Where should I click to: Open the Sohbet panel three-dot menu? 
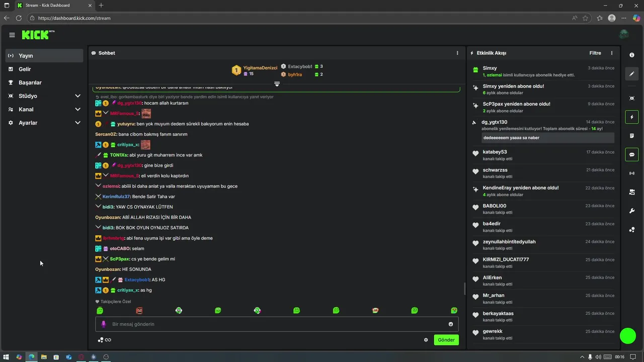[x=457, y=53]
